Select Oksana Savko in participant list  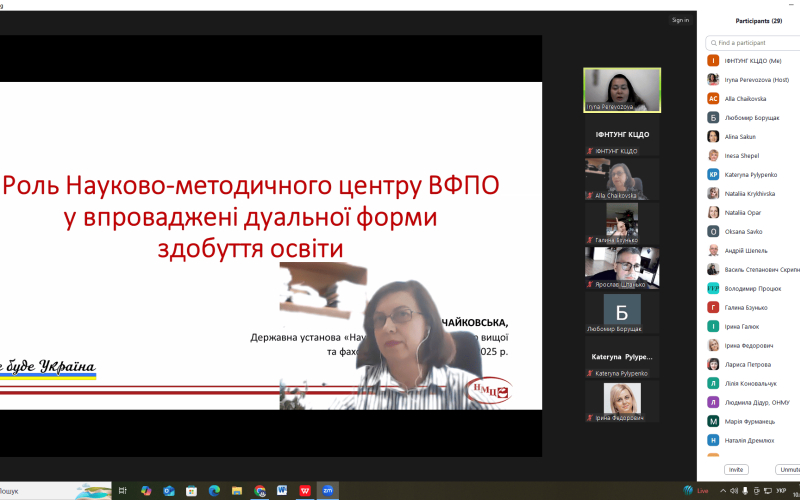(753, 232)
